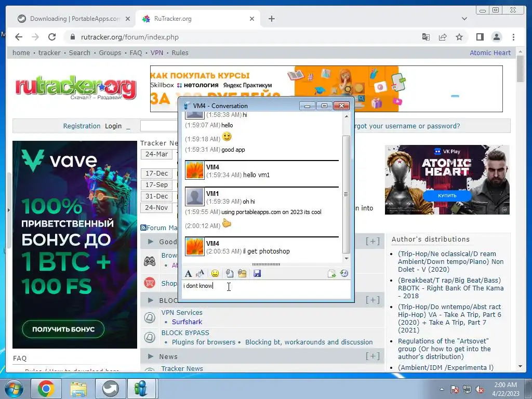Click the send folder icon in chat toolbar
The image size is (532, 399).
242,273
